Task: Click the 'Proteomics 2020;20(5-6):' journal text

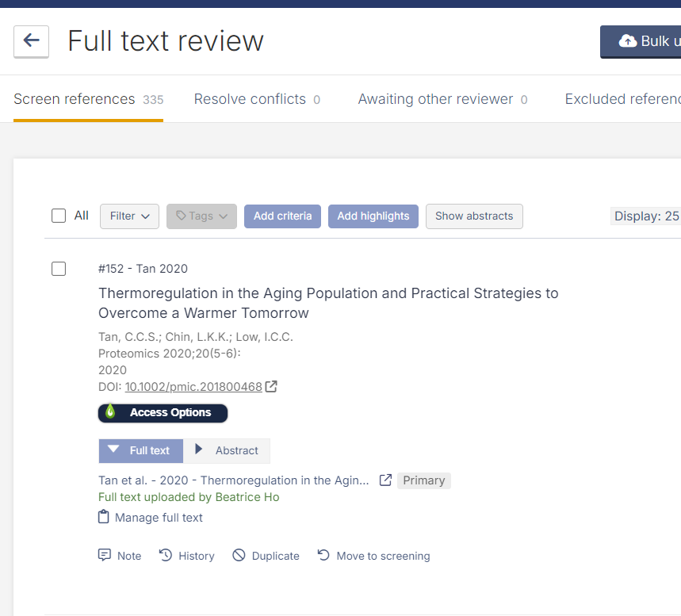Action: (x=170, y=353)
